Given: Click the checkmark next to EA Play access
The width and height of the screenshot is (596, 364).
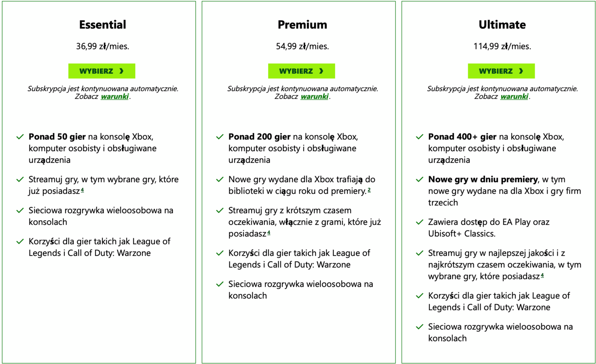Looking at the screenshot, I should coord(419,222).
